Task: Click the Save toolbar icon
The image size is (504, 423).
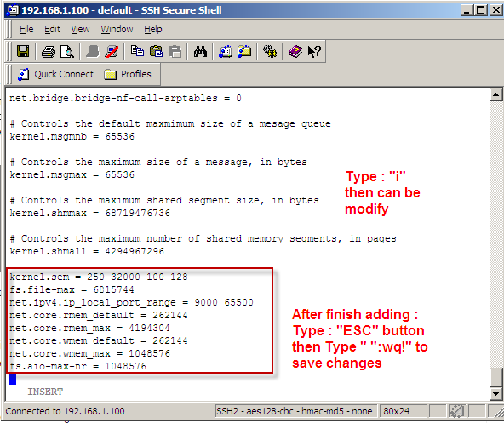Action: (23, 51)
